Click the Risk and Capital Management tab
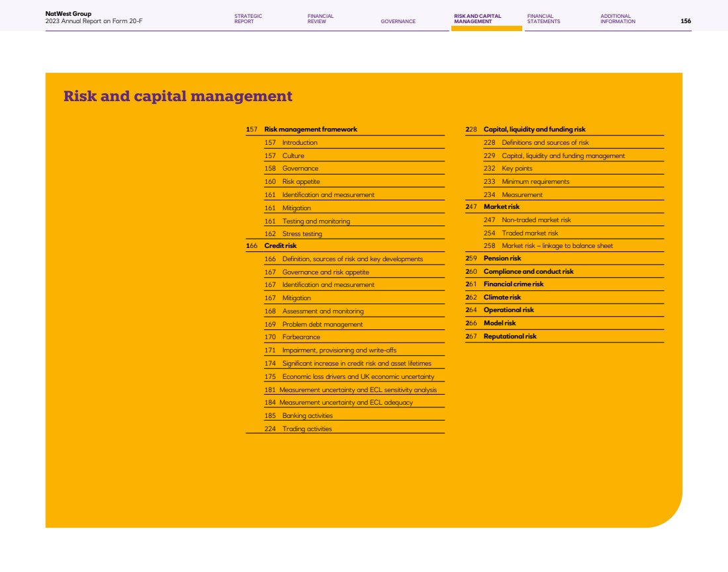Image resolution: width=728 pixels, height=572 pixels. 477,19
